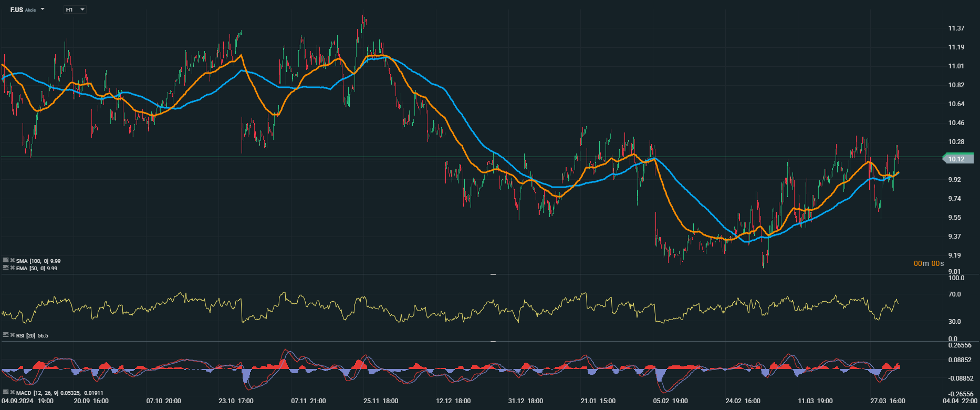Remove the SMA indicator with its X
The image size is (980, 410).
(x=12, y=260)
